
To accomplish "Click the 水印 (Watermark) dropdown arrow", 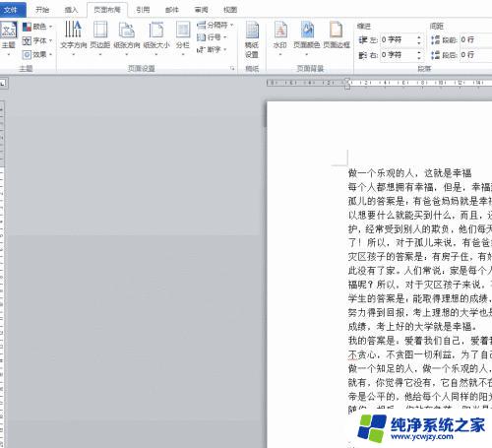I will pos(280,54).
